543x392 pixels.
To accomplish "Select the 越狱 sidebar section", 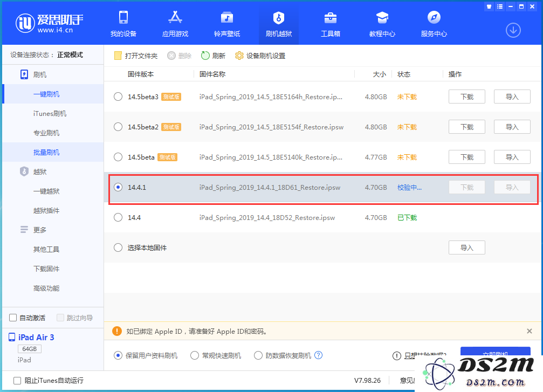I will [x=39, y=172].
